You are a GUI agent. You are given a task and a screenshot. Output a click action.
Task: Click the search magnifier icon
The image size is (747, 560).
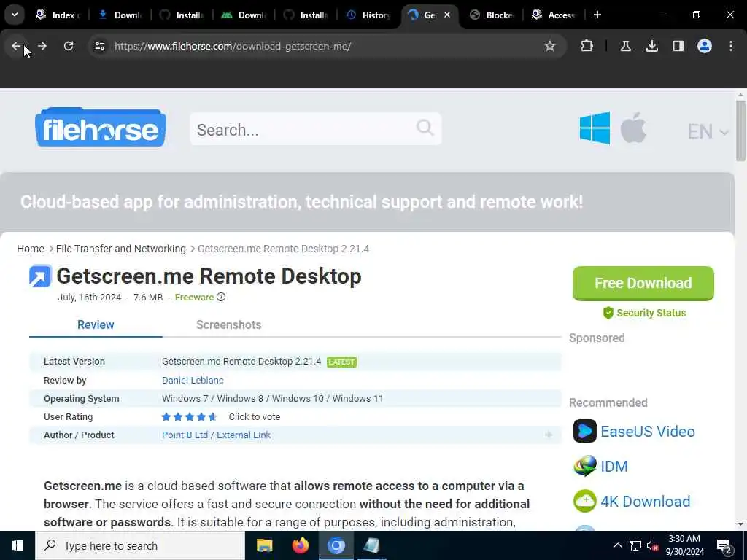coord(425,128)
